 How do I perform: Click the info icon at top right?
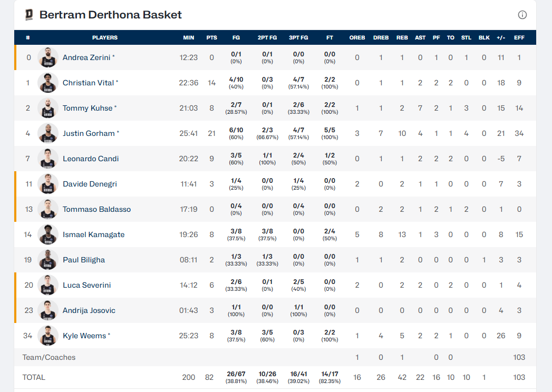[522, 15]
